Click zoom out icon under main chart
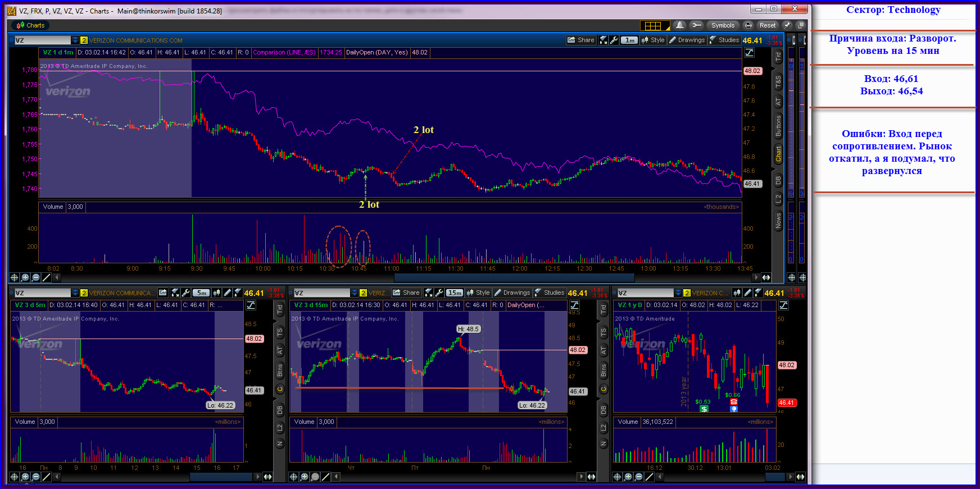Image resolution: width=980 pixels, height=489 pixels. click(36, 277)
